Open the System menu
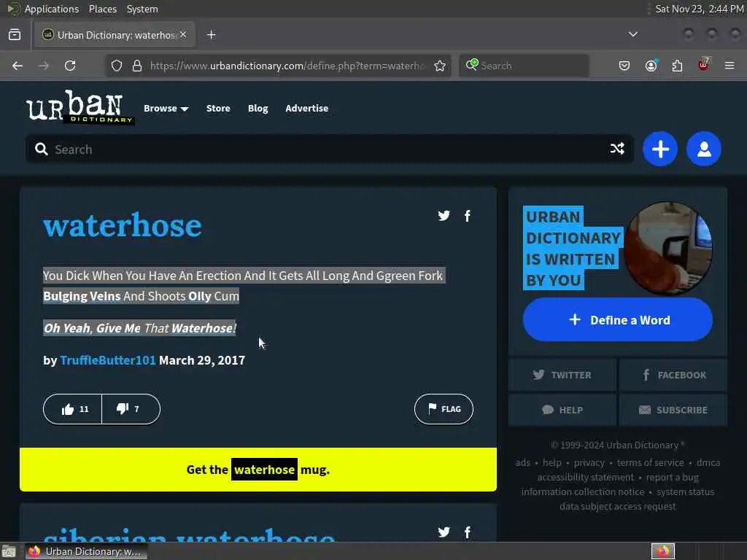747x560 pixels. [x=142, y=9]
